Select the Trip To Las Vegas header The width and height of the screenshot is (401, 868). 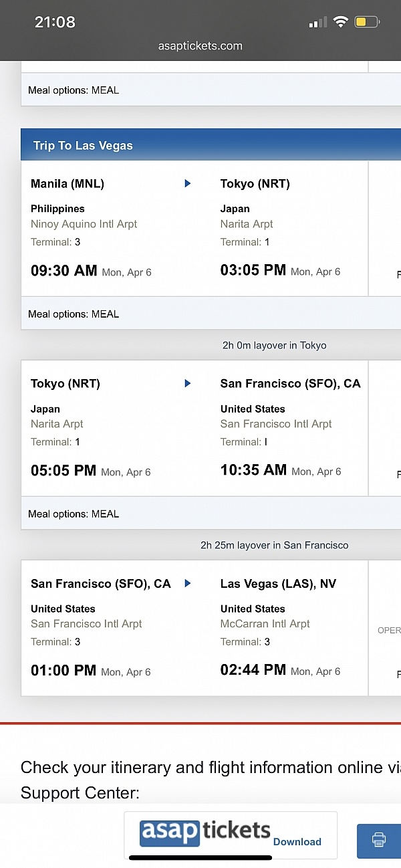[x=82, y=144]
